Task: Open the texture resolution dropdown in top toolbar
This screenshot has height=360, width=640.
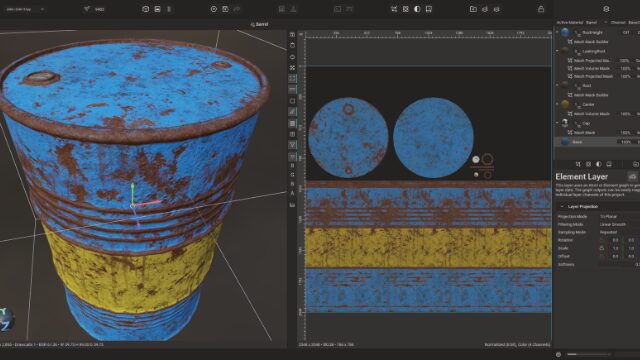Action: pos(24,9)
